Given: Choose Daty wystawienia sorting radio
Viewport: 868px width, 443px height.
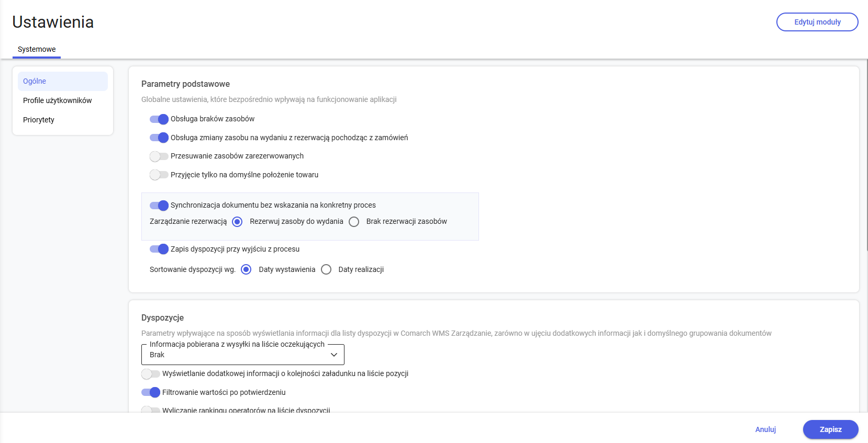Looking at the screenshot, I should 246,270.
